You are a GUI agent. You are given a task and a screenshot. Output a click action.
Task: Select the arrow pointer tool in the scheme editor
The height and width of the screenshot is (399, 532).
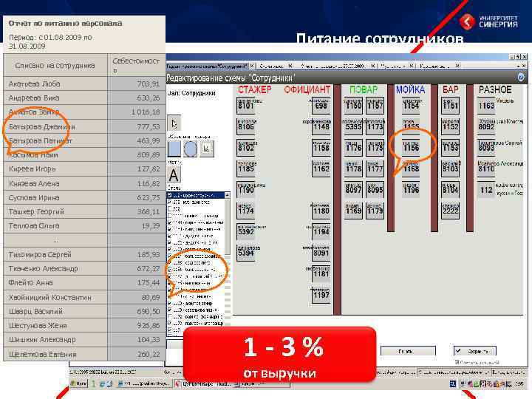pyautogui.click(x=174, y=123)
